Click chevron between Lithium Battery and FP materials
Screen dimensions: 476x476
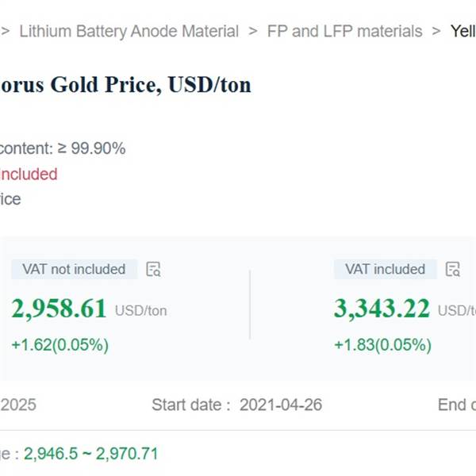[253, 32]
